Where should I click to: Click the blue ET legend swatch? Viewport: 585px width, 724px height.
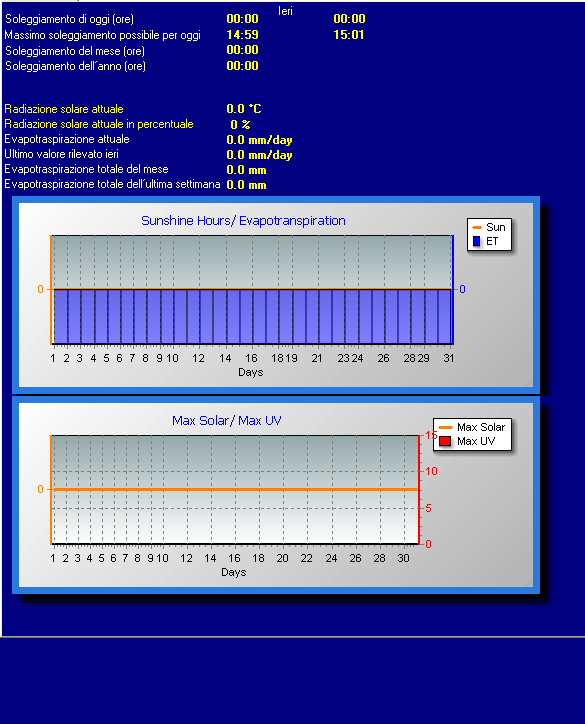tap(477, 241)
